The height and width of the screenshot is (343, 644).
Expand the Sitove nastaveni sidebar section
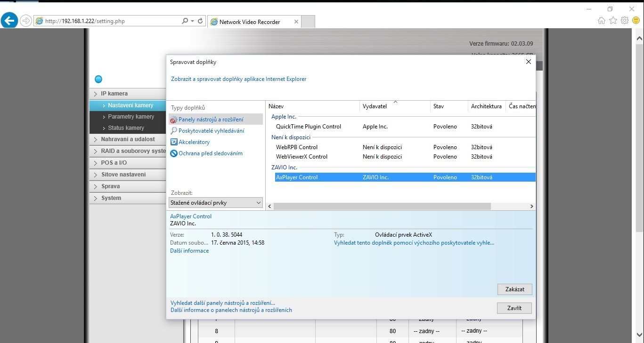(x=123, y=175)
